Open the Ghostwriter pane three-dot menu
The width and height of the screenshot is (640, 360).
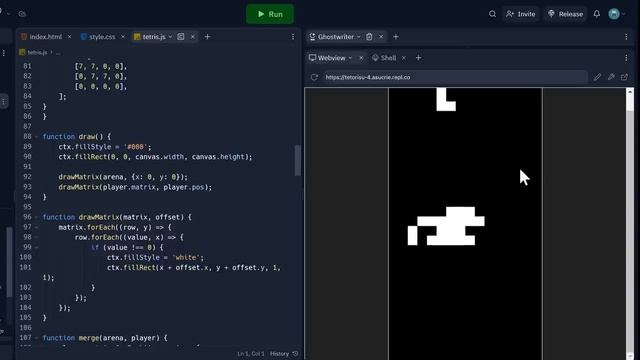pos(626,37)
